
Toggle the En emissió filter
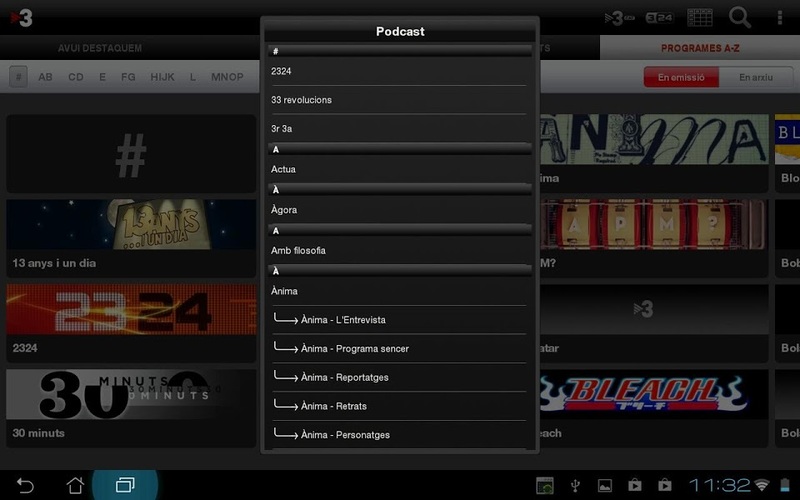(x=681, y=78)
